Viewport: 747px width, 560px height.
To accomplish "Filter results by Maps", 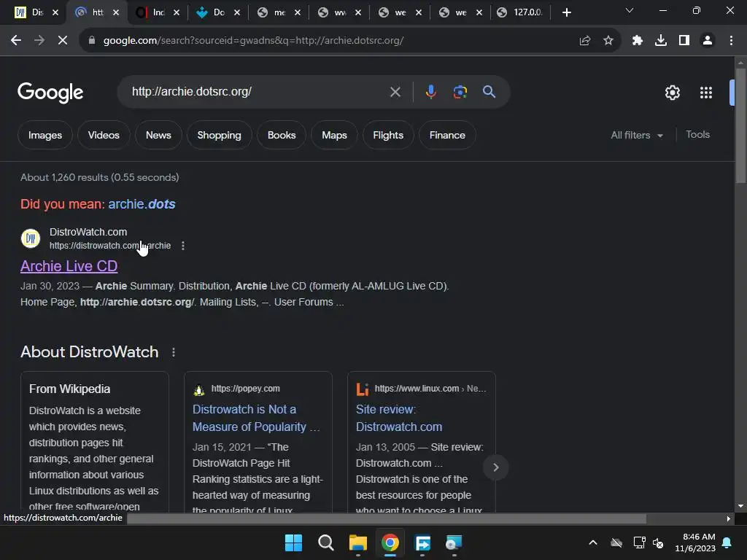I will (334, 135).
